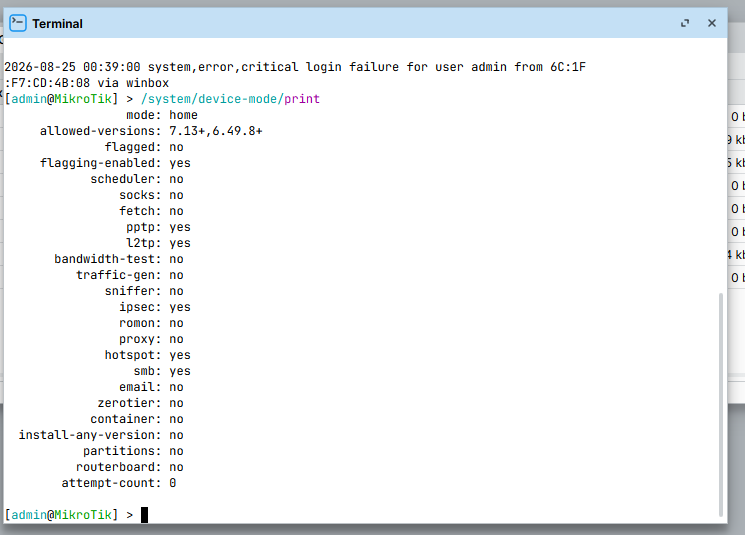Click the 'traffic-gen: no' line
745x535 pixels.
point(130,275)
